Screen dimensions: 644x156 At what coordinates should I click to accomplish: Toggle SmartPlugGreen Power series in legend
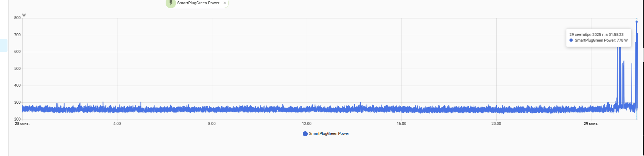[326, 133]
